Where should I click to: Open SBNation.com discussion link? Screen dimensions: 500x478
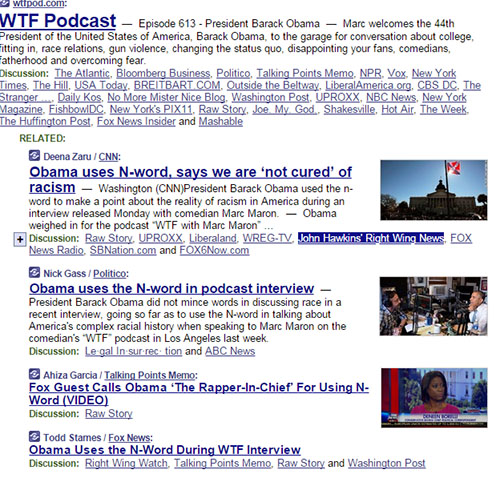tap(123, 250)
